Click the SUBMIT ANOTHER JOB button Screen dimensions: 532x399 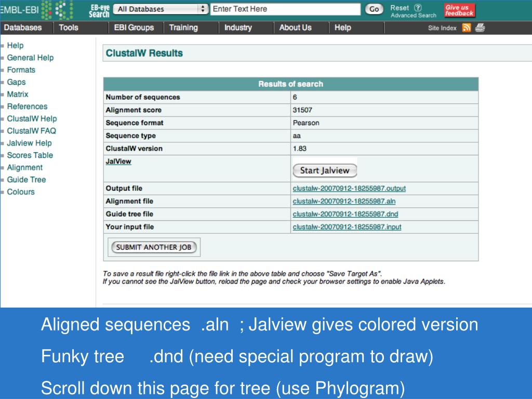(154, 247)
